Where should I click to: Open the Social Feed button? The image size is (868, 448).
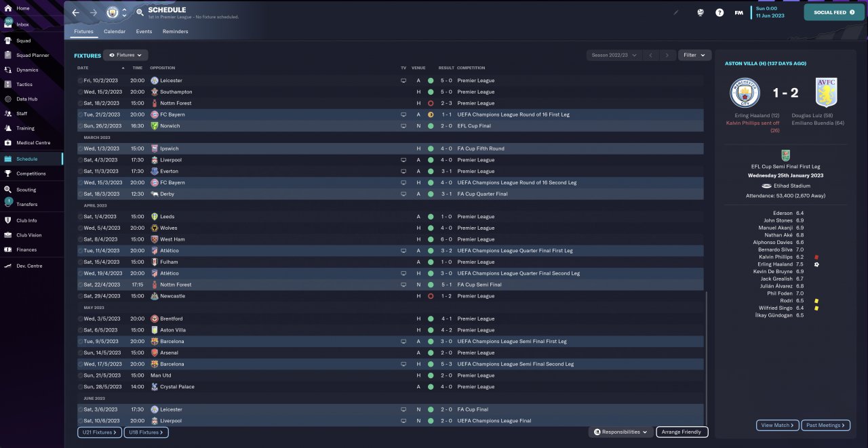(834, 12)
